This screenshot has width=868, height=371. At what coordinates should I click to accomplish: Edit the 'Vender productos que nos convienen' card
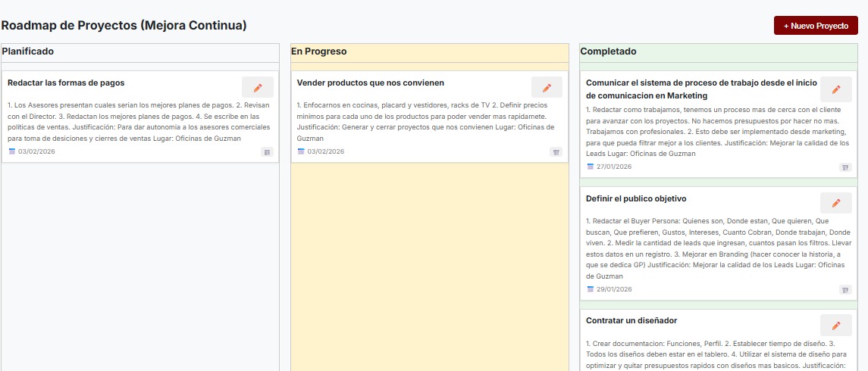pos(547,87)
